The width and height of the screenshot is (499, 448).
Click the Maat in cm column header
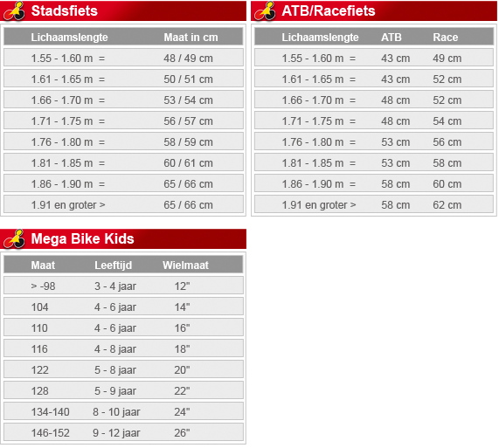coord(191,38)
